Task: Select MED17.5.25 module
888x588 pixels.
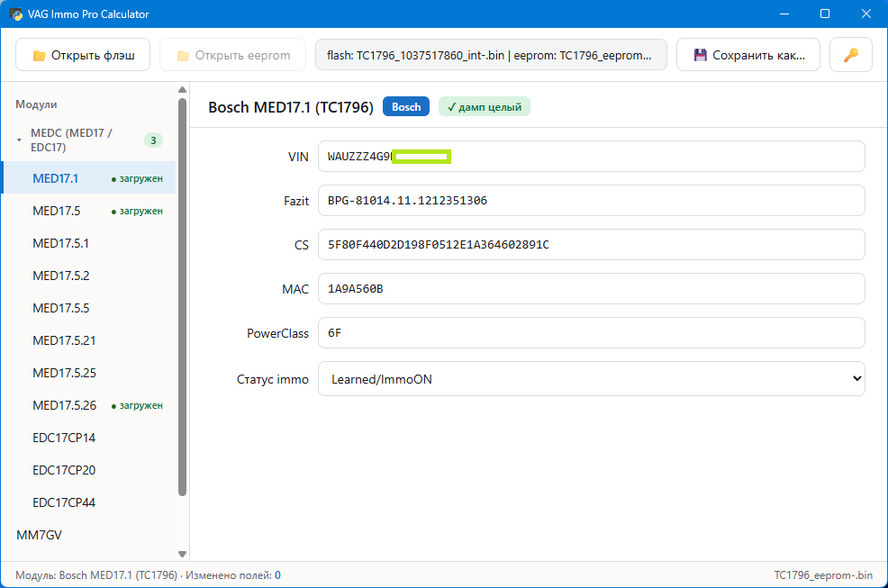Action: tap(87, 373)
